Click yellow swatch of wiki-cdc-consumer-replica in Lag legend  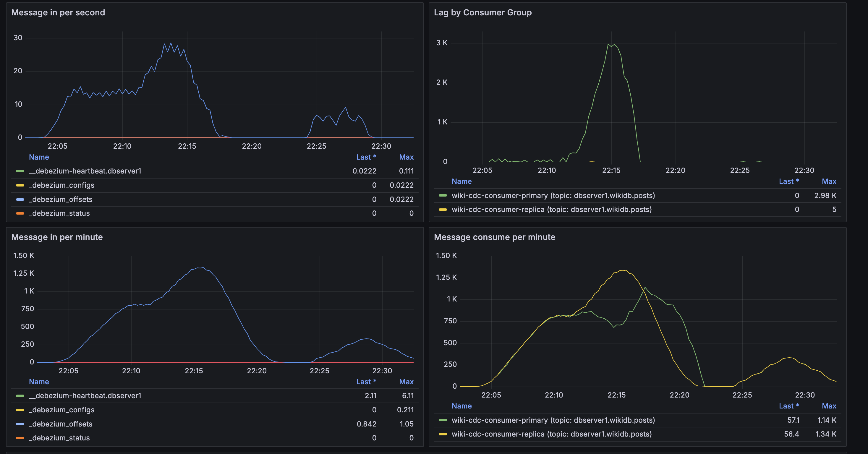click(x=442, y=210)
